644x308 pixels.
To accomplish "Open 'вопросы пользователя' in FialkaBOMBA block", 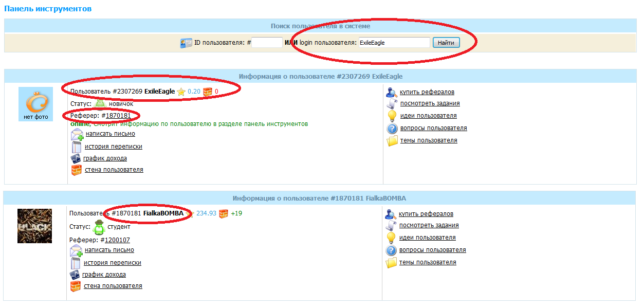I will (x=433, y=250).
